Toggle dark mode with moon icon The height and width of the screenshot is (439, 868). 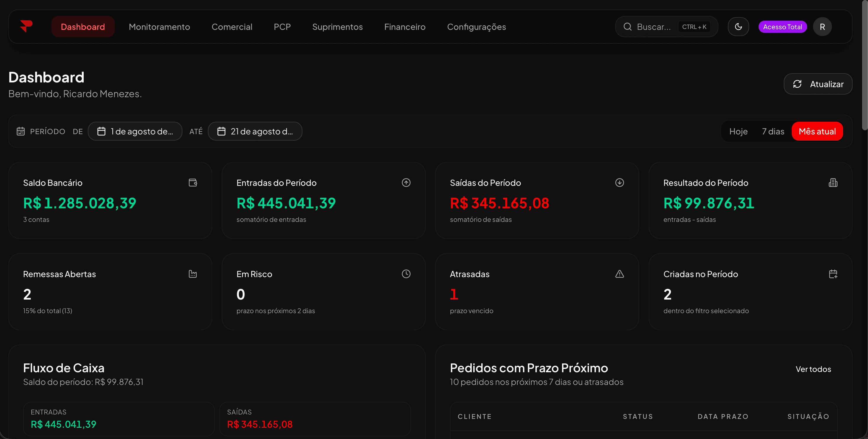coord(738,27)
